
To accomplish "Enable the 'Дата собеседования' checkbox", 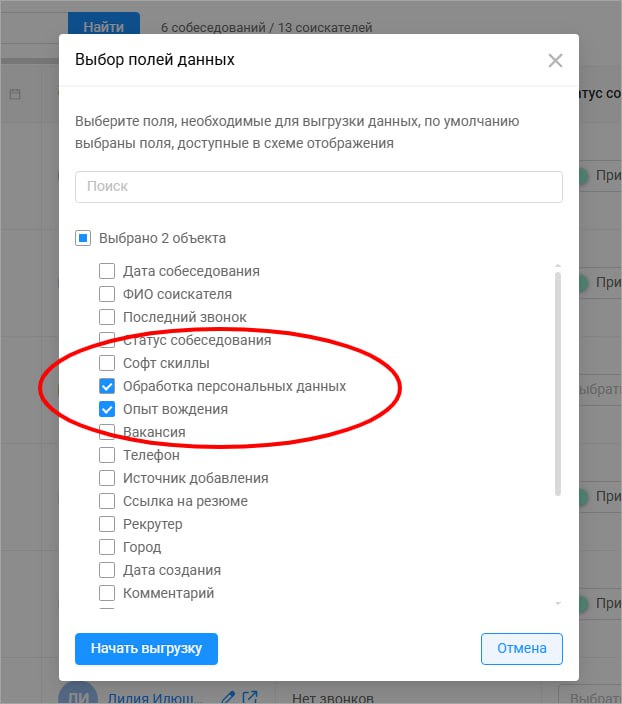I will [x=107, y=271].
